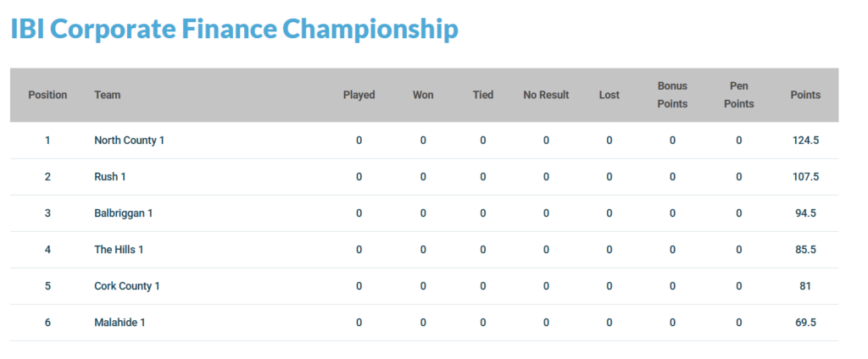Select Malahide 1's 69.5 points value
Image resolution: width=868 pixels, height=359 pixels.
pos(805,323)
